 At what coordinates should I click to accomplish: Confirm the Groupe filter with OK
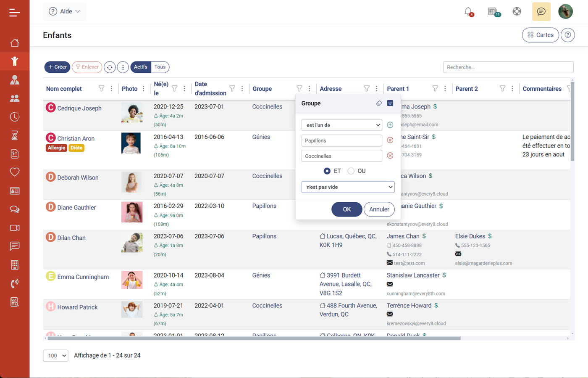point(346,209)
